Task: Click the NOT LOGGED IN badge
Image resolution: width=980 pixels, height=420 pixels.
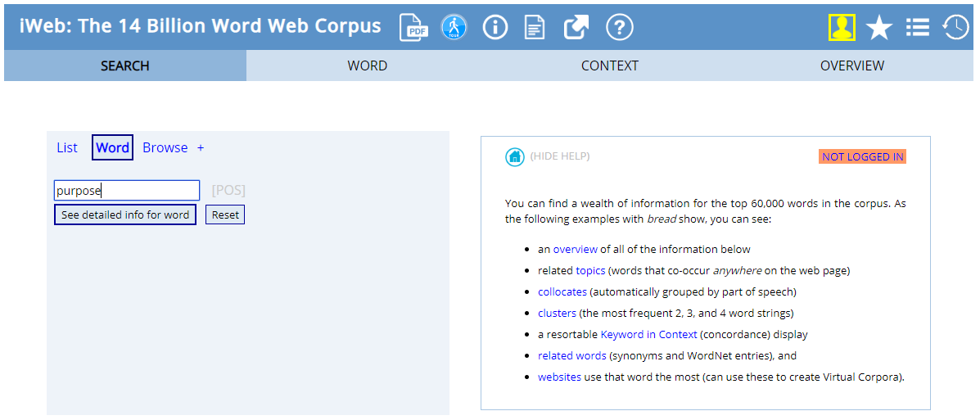Action: coord(862,157)
